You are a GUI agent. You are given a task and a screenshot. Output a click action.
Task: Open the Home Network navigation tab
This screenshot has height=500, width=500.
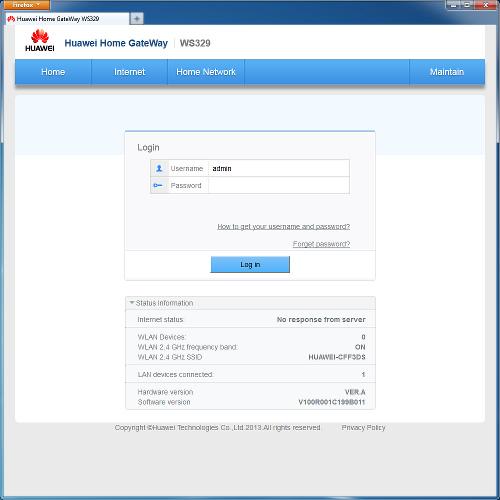tap(206, 72)
